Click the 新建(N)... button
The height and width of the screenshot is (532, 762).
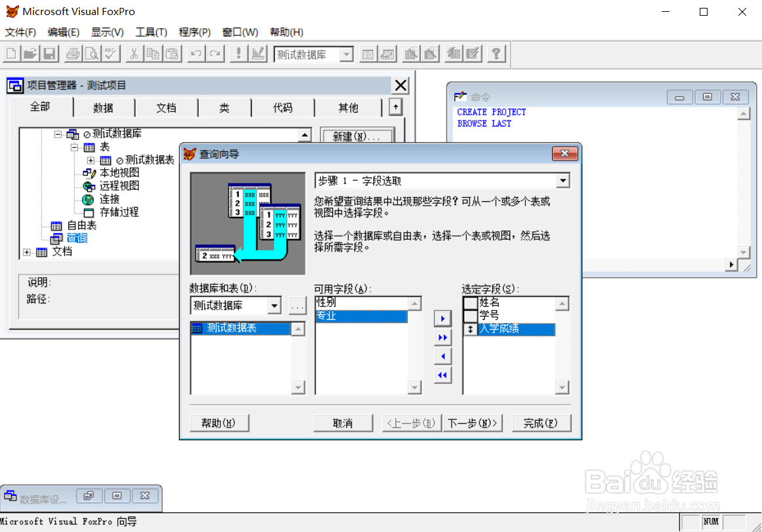tap(357, 136)
